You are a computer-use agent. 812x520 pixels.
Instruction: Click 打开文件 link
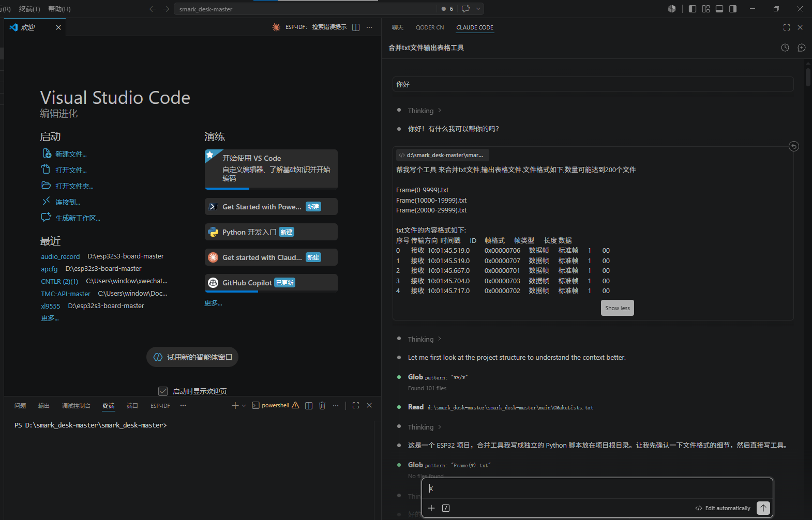(71, 170)
